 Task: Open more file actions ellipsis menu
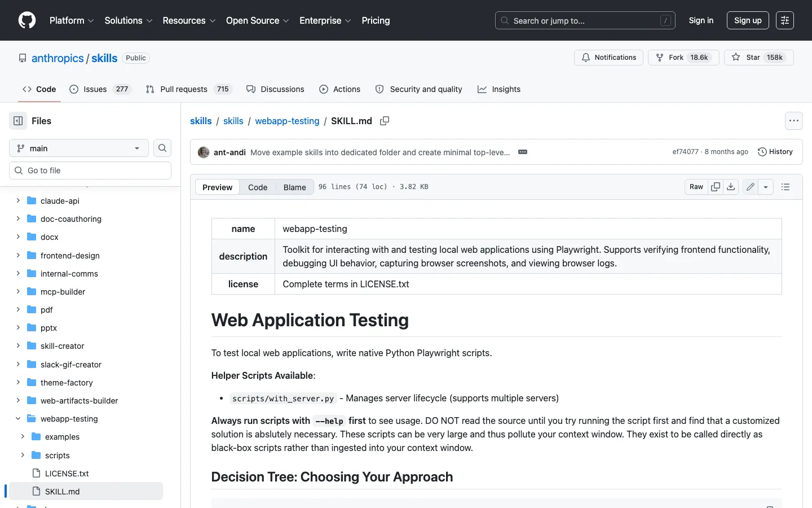794,121
